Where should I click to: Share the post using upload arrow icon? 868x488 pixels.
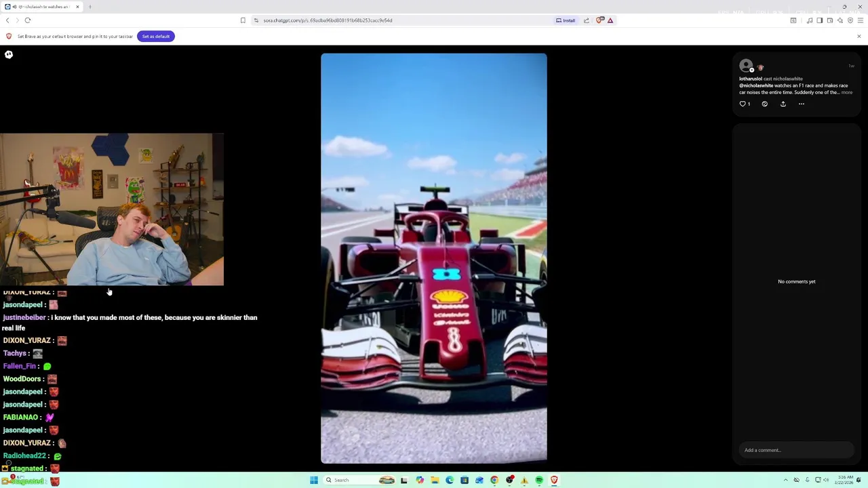click(x=783, y=104)
